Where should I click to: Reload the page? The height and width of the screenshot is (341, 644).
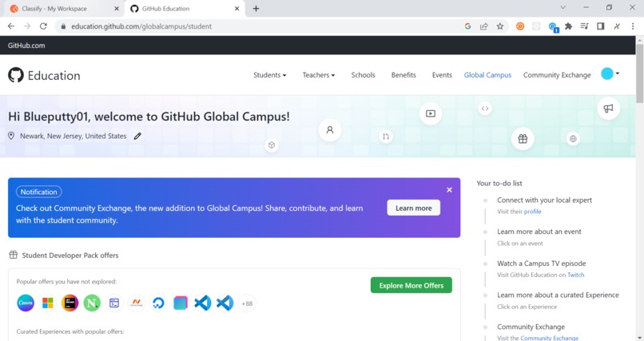(x=43, y=26)
